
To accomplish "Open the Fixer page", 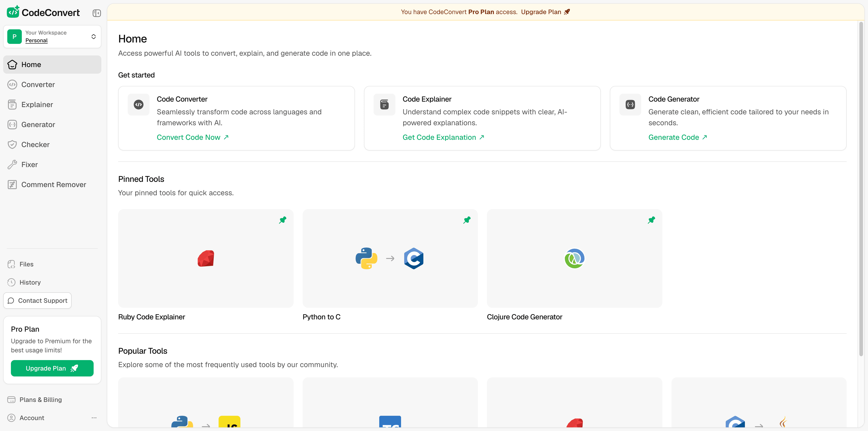I will (x=52, y=164).
